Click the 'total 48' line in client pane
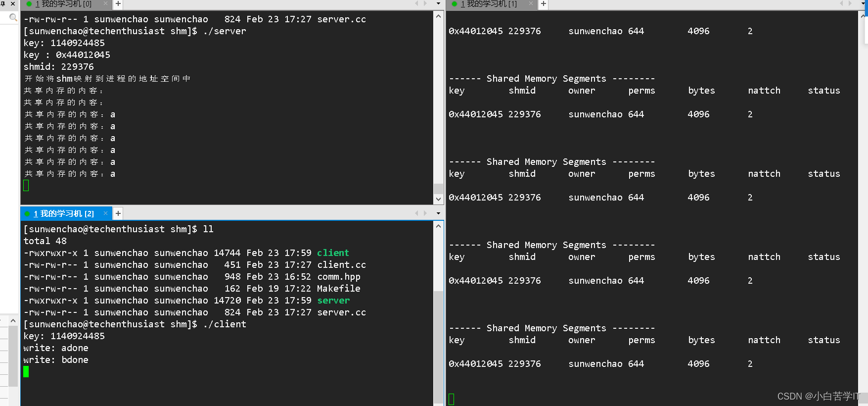868x406 pixels. coord(45,241)
